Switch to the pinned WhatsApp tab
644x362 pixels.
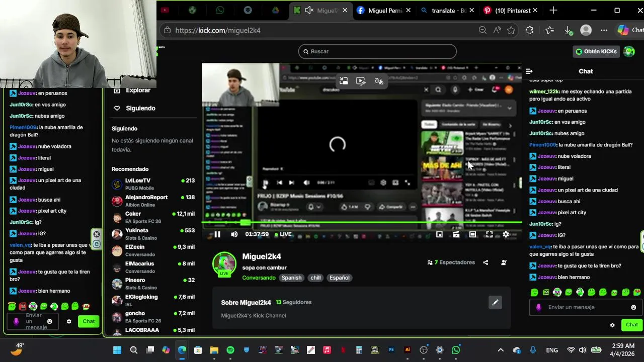point(220,10)
